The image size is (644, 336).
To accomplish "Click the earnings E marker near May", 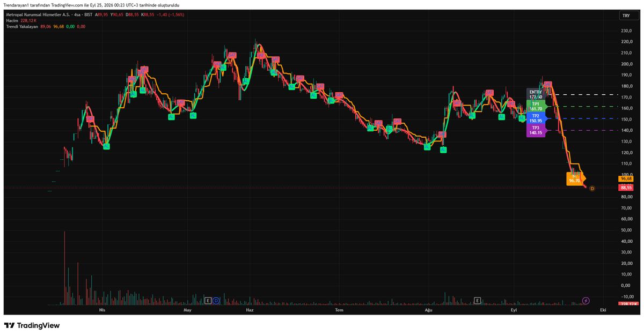I will (x=208, y=301).
